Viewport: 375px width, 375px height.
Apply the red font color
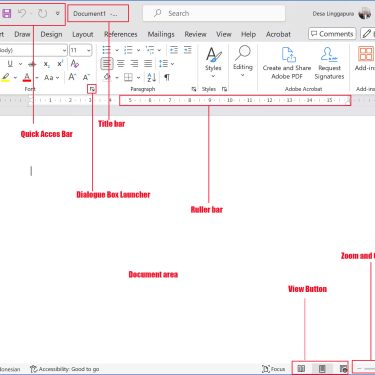coord(27,78)
